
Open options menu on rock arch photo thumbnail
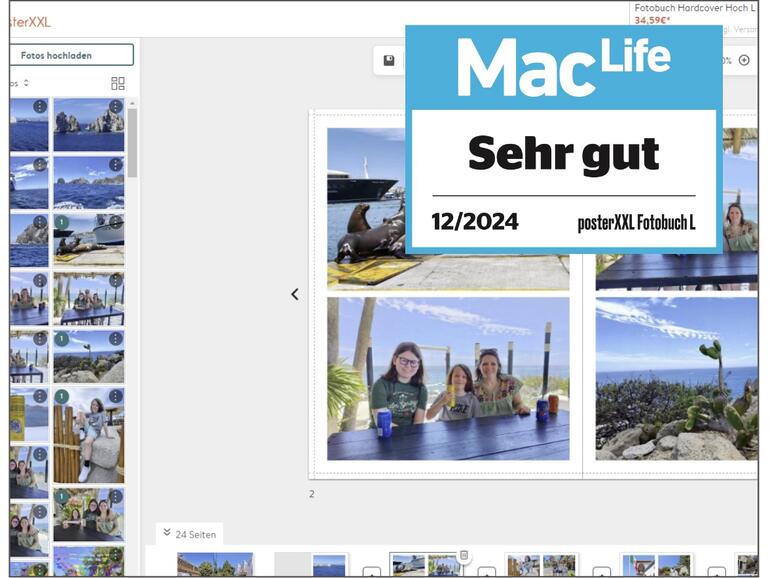point(116,106)
